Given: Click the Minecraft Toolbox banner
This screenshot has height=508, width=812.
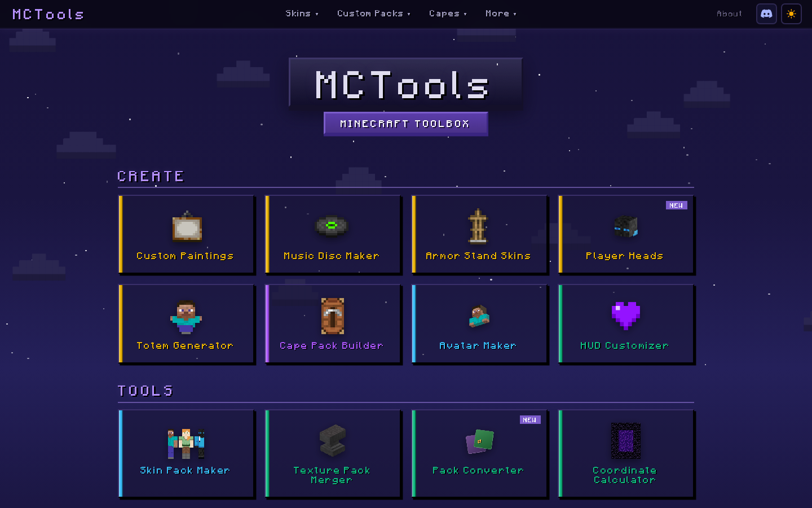Looking at the screenshot, I should [405, 124].
